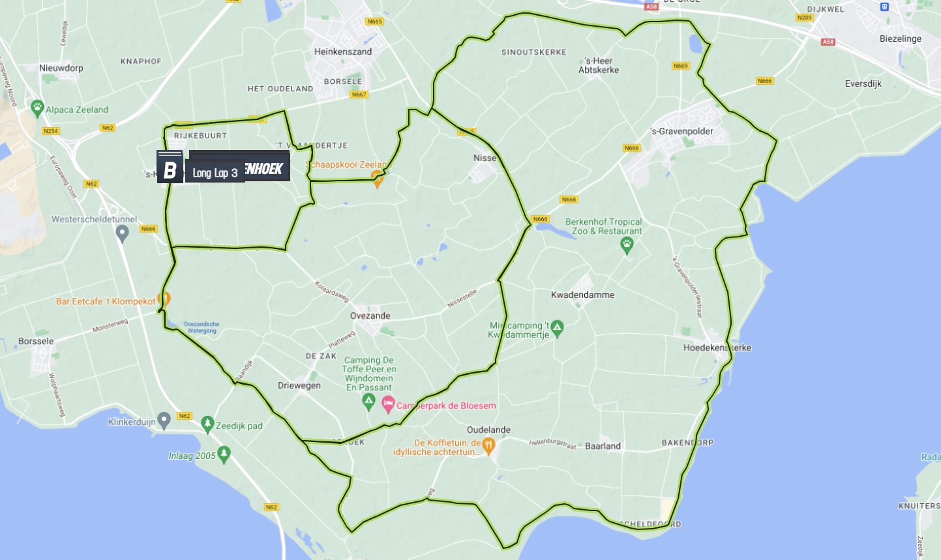
Task: Click the Heinkenszand town label
Action: [343, 52]
